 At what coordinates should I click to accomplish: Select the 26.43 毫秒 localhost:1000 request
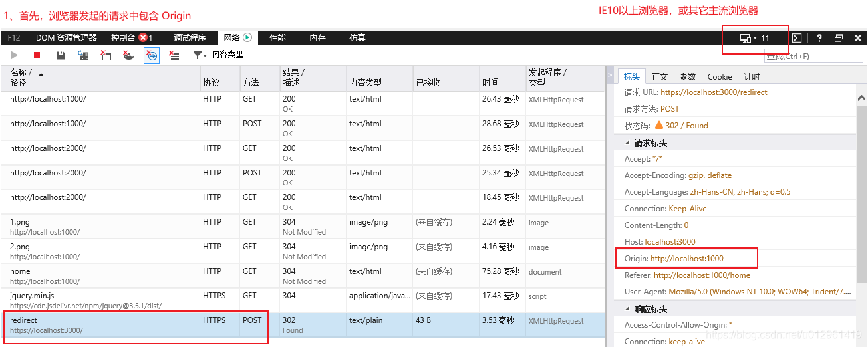pos(303,104)
